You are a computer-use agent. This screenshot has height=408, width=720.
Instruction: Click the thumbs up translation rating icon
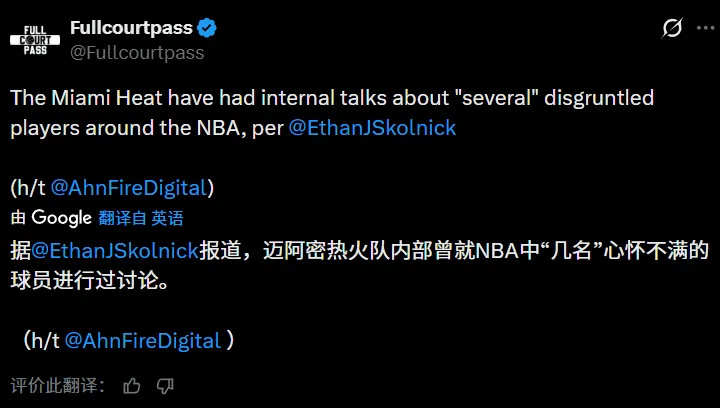(132, 385)
